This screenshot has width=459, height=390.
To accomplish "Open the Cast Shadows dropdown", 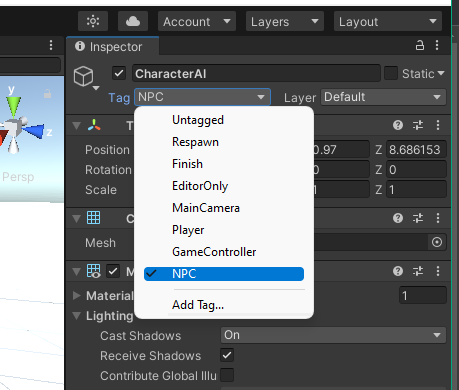I will coord(333,335).
